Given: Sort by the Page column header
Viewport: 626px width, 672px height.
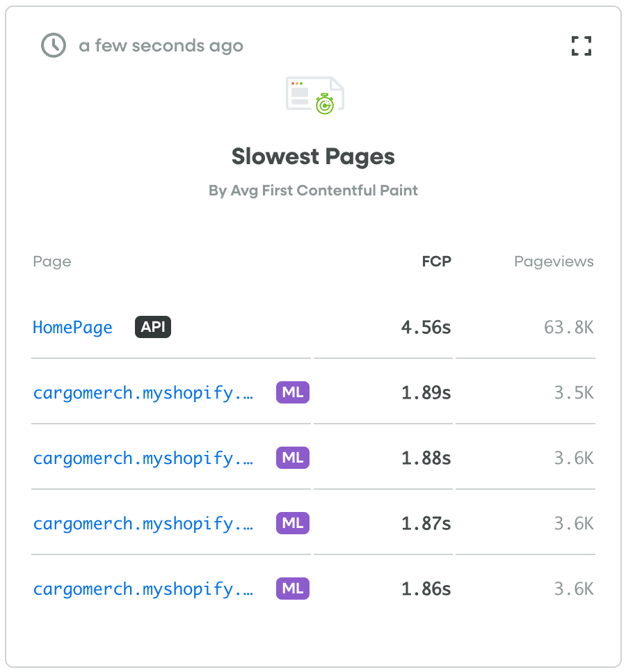Looking at the screenshot, I should click(52, 262).
